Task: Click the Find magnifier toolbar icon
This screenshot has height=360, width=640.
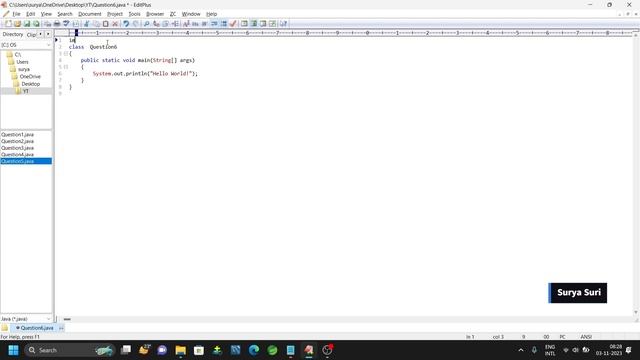Action: (147, 24)
